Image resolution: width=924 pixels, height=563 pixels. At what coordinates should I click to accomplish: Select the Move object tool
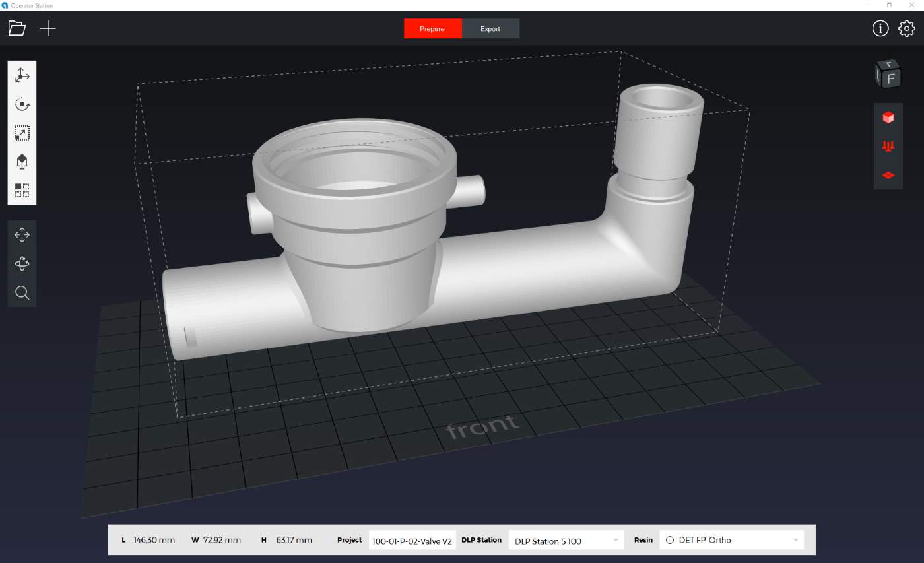pos(22,75)
